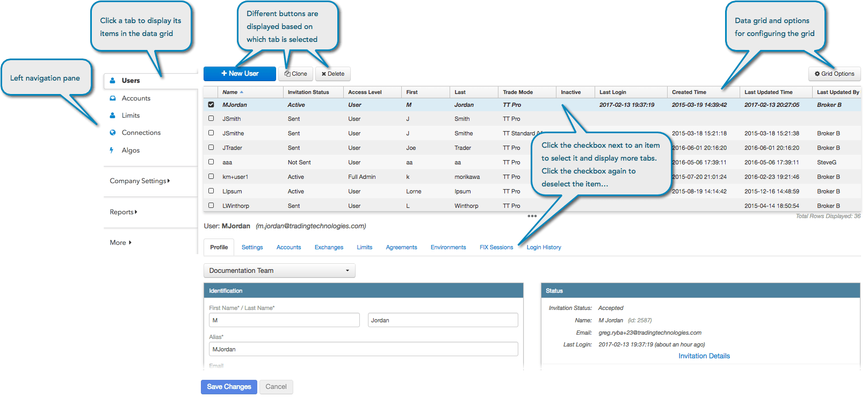Expand the Reports menu
The image size is (868, 404).
click(x=124, y=212)
